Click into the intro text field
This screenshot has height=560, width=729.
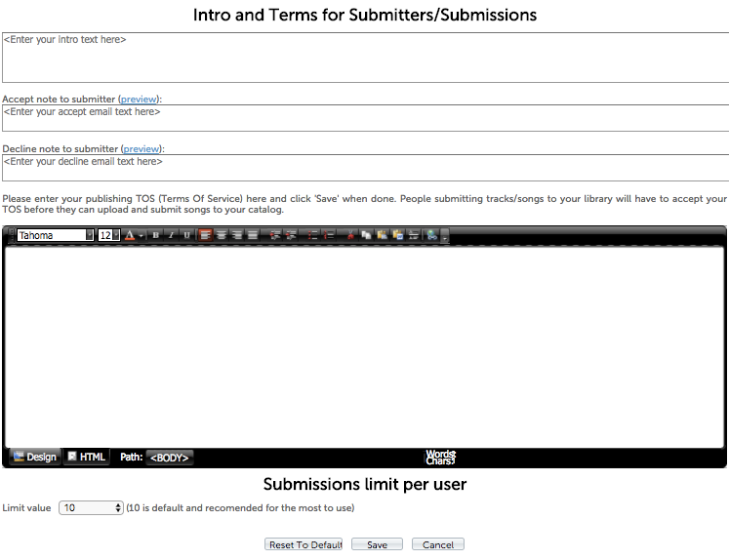pos(365,58)
